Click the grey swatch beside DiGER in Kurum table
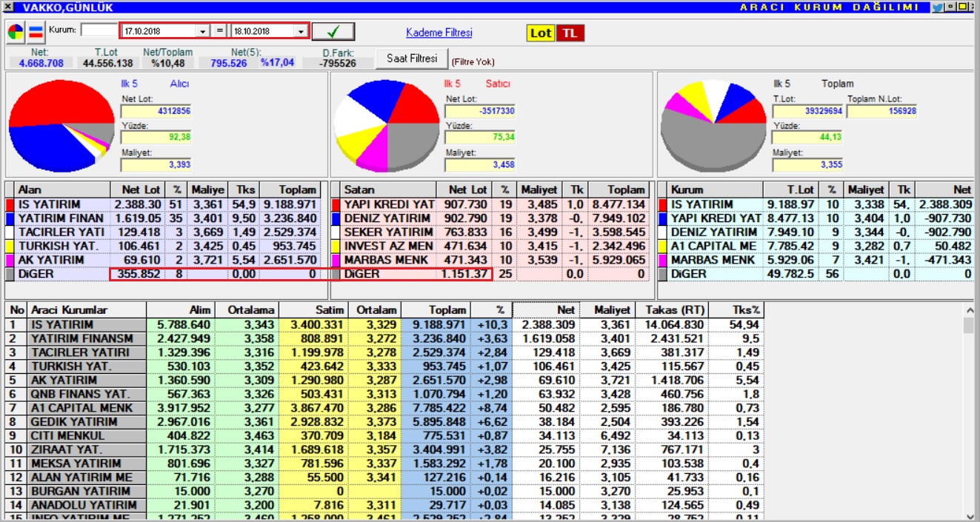 tap(661, 274)
